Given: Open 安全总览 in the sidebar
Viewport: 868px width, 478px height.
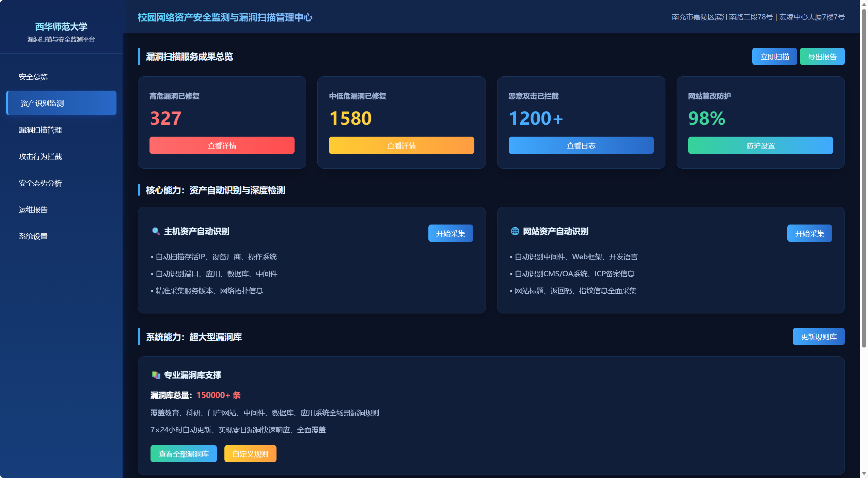Looking at the screenshot, I should point(61,77).
